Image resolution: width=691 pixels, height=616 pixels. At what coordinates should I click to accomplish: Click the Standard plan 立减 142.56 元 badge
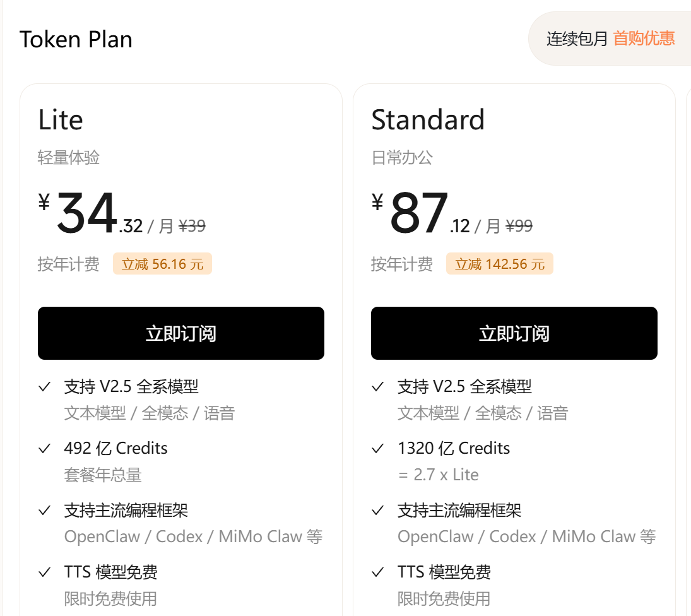[500, 263]
